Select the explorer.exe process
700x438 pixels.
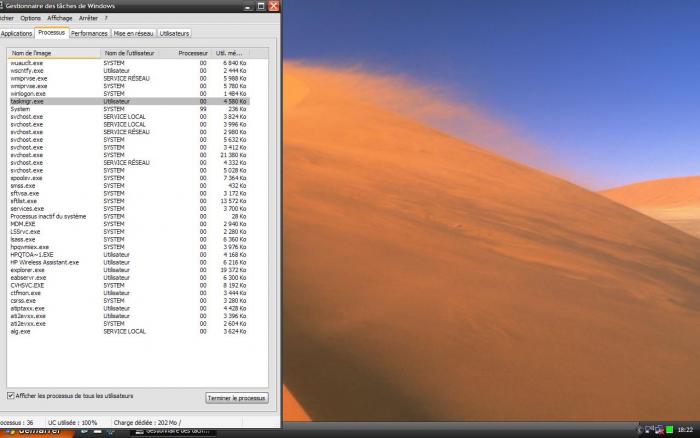click(129, 270)
